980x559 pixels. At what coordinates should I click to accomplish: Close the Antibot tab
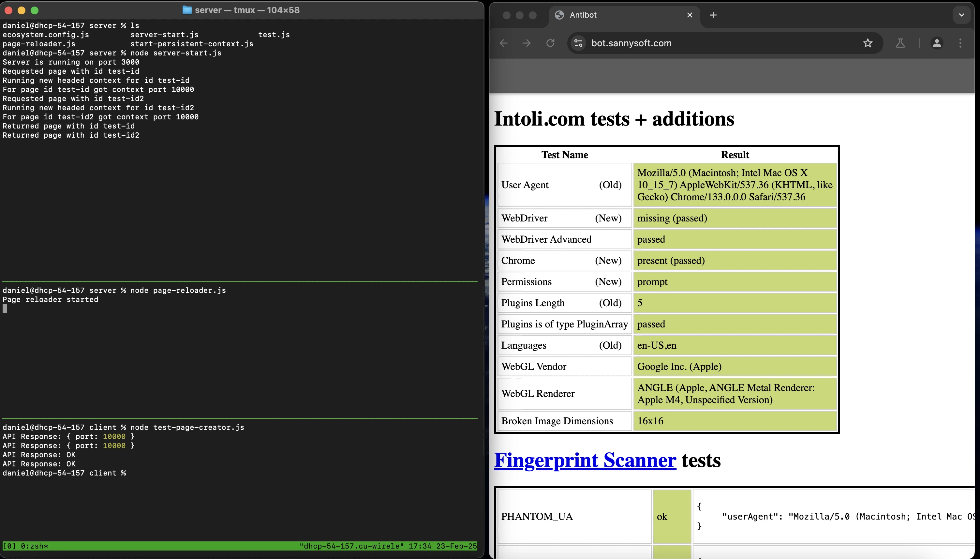(690, 15)
